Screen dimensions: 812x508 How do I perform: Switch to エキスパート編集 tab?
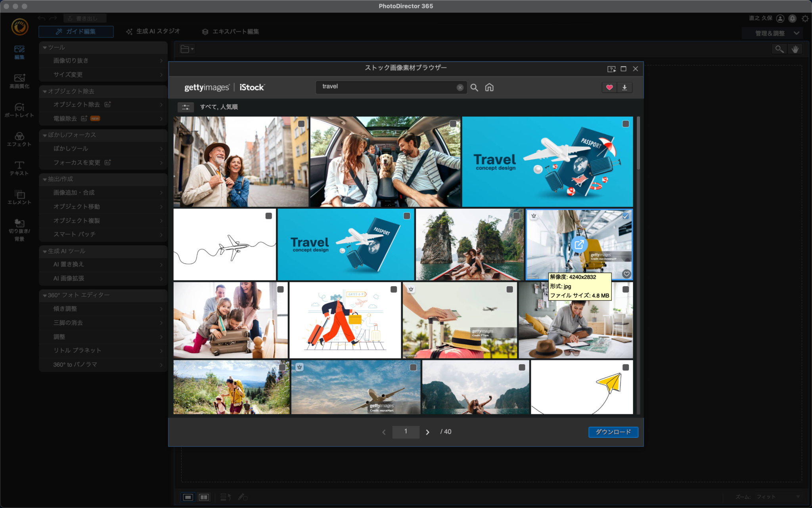point(230,31)
